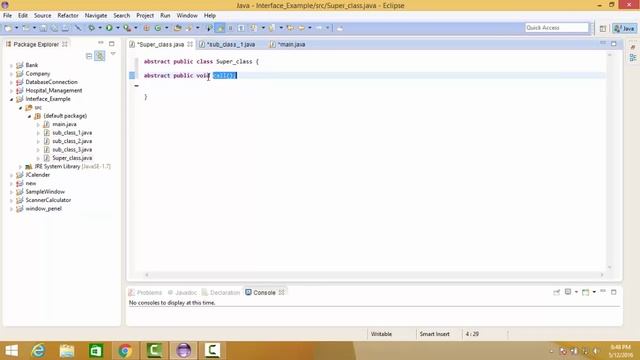The image size is (640, 360).
Task: Click into the Quick Access field
Action: 557,27
